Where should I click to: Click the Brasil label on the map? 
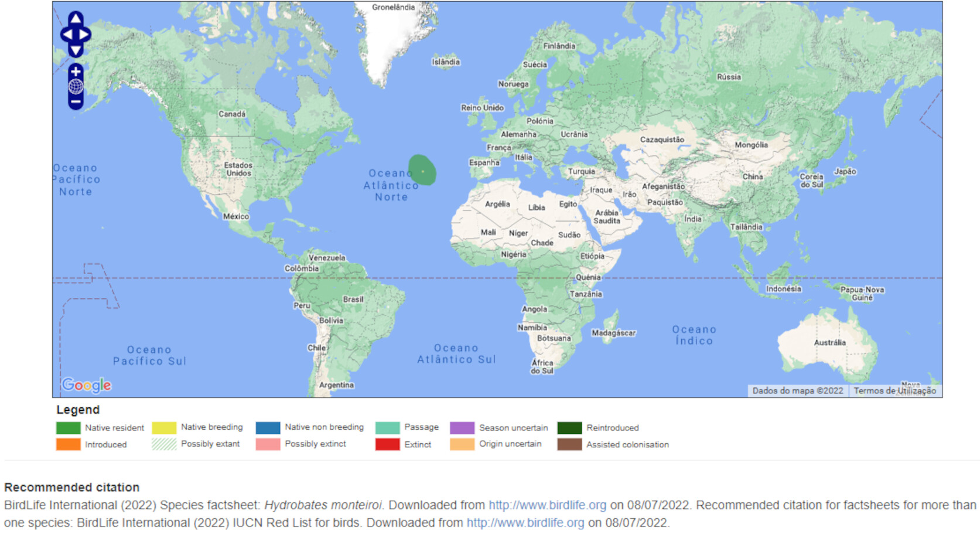(x=353, y=300)
